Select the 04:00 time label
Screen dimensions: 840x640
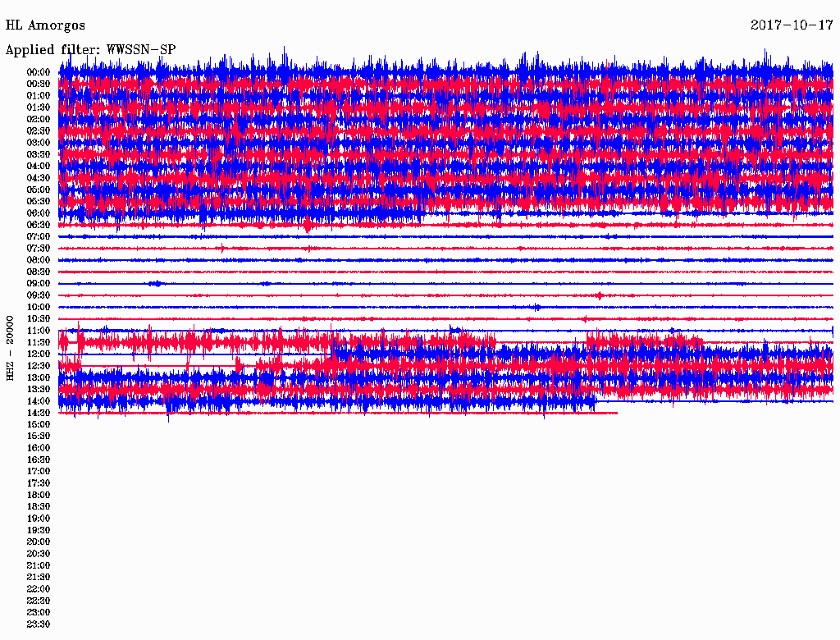(x=39, y=167)
